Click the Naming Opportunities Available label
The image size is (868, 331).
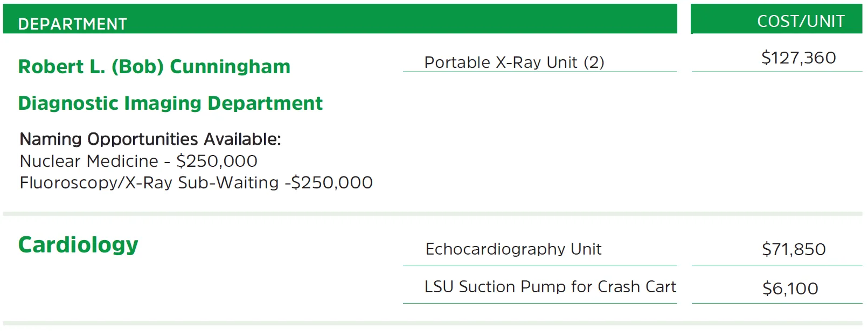click(150, 139)
